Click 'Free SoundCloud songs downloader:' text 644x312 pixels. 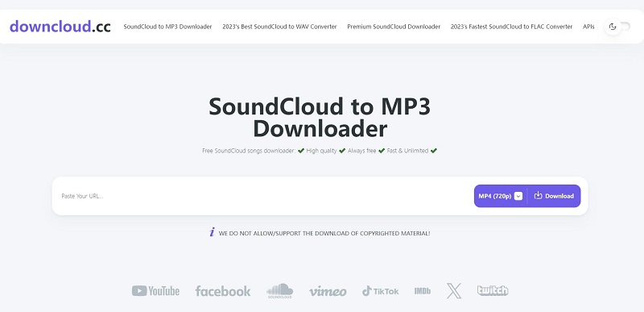(249, 151)
